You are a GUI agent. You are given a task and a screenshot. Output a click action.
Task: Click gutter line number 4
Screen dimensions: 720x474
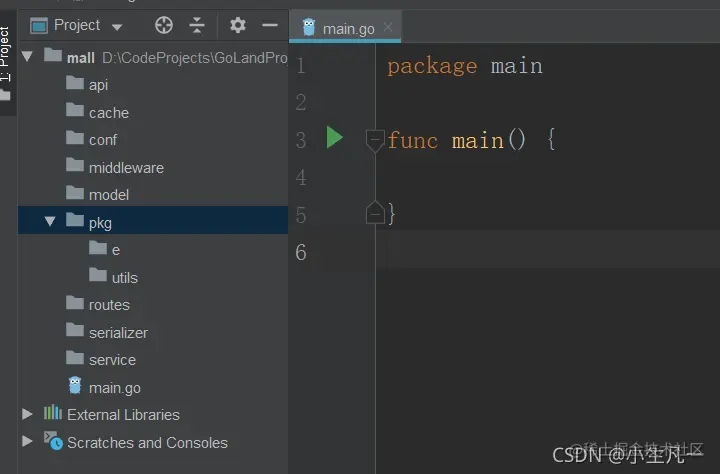[301, 177]
